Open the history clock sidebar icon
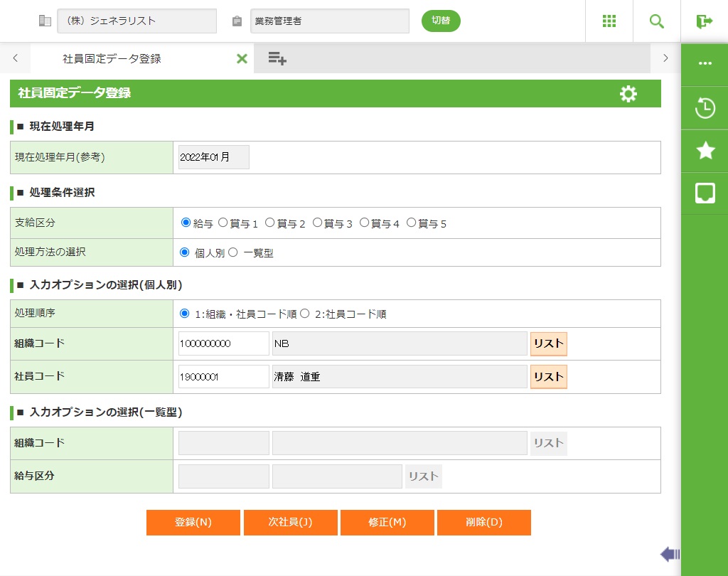728x576 pixels. click(x=705, y=109)
